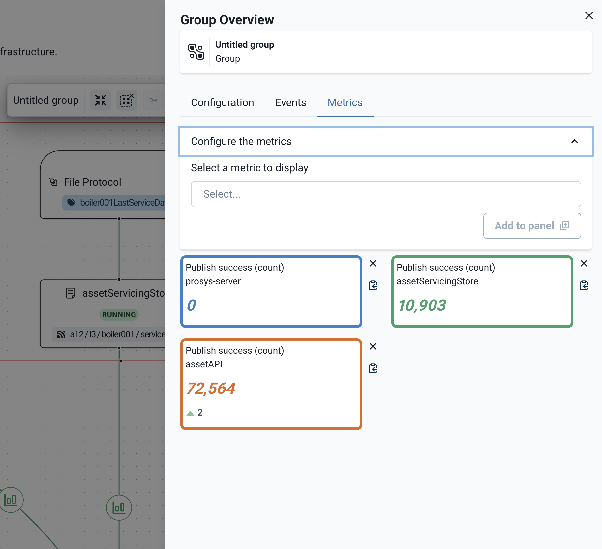602x549 pixels.
Task: Close the Group Overview panel
Action: [x=587, y=16]
